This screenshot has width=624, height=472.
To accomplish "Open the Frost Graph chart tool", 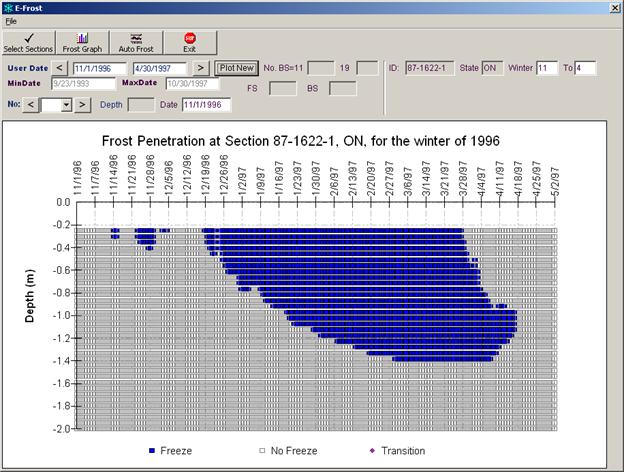I will click(82, 43).
